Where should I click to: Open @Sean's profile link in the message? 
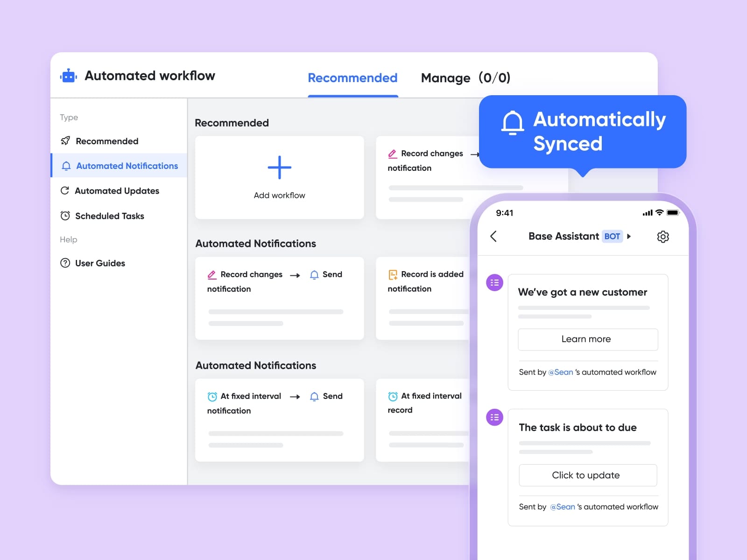click(561, 372)
